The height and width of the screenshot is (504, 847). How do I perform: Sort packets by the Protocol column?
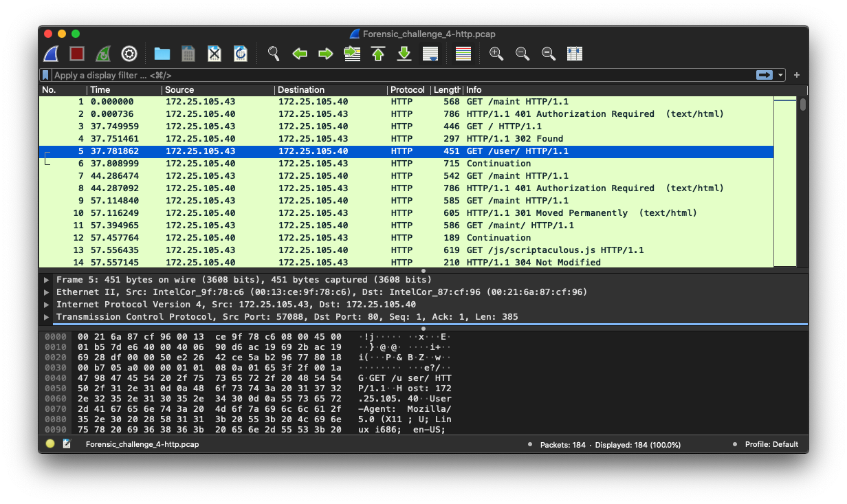point(408,90)
